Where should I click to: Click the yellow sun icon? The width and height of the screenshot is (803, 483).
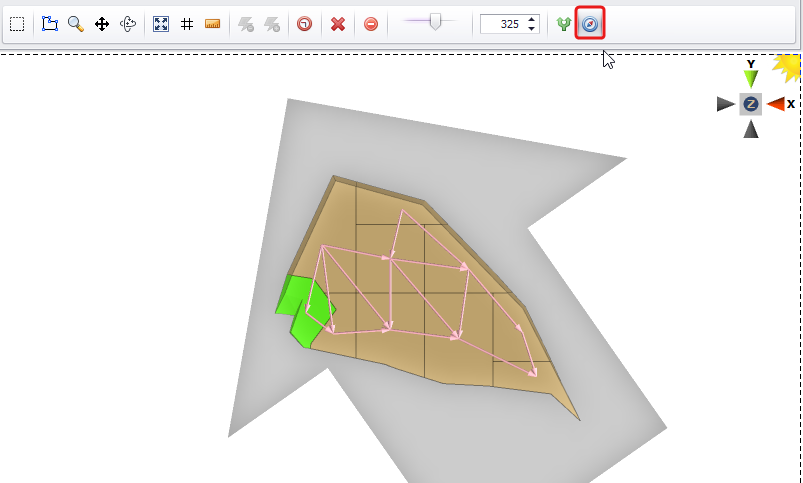point(789,67)
